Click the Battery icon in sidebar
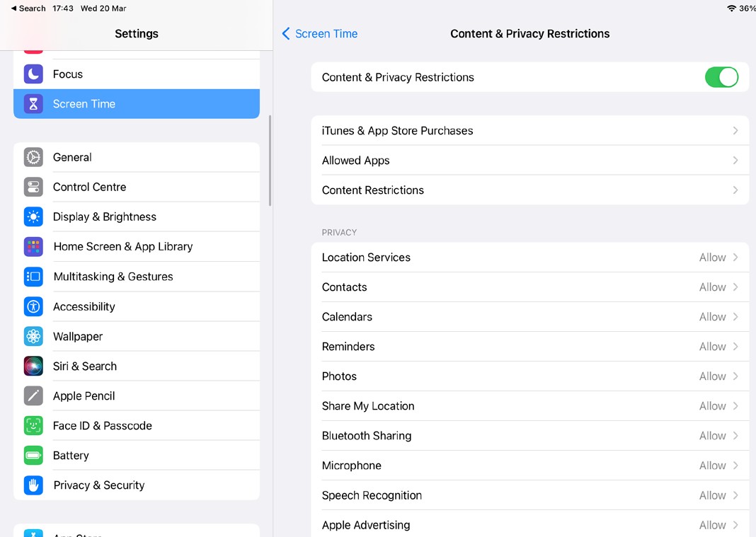The height and width of the screenshot is (537, 756). [x=33, y=456]
